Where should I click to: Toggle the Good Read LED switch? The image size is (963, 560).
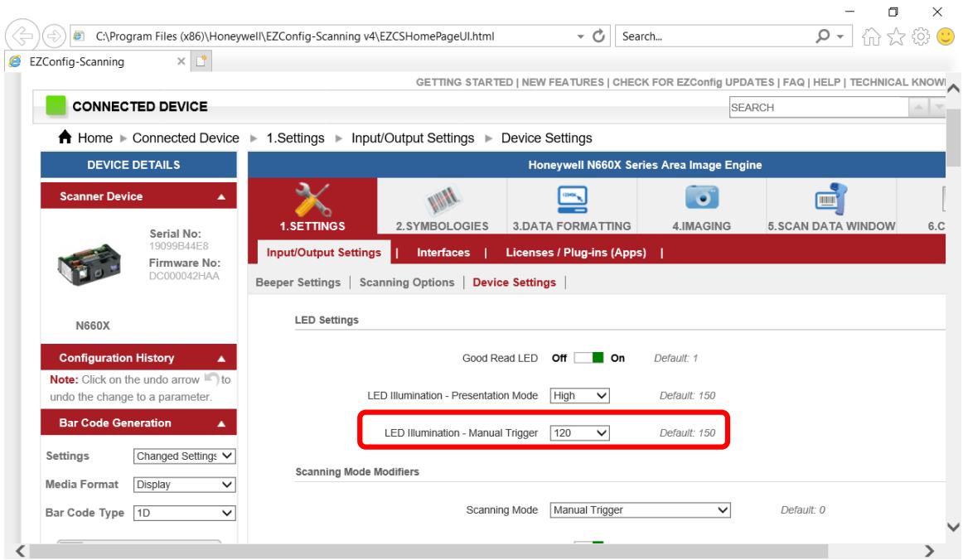(x=588, y=358)
